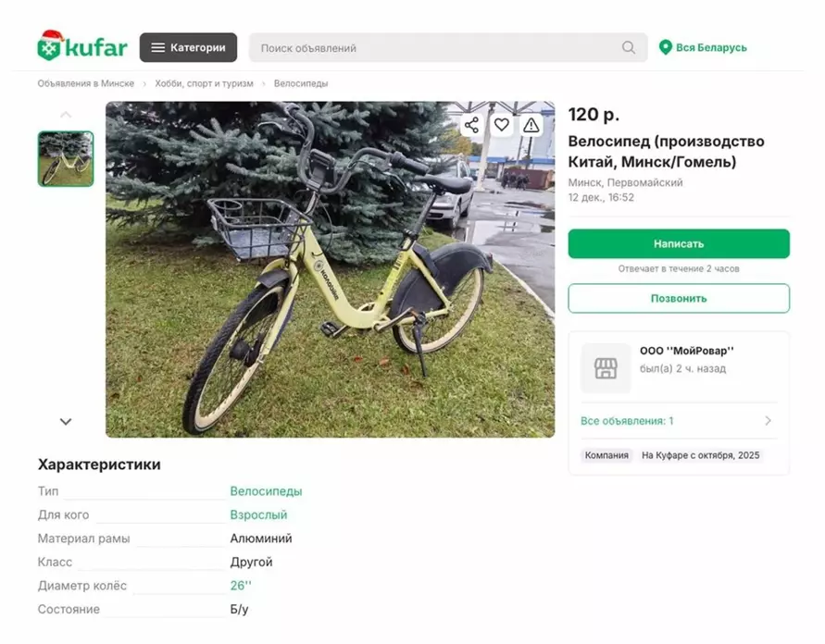The image size is (825, 644).
Task: Add listing to favorites with heart
Action: [501, 125]
